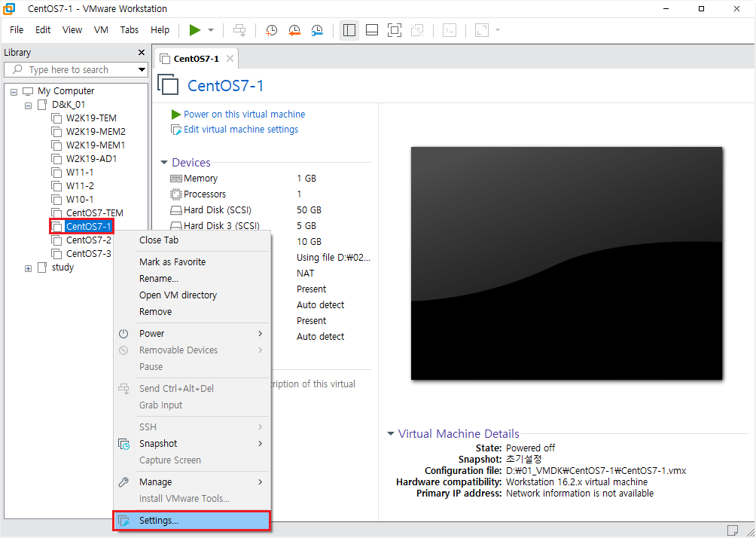Open the Snapshot submenu in context menu
756x538 pixels.
point(192,443)
